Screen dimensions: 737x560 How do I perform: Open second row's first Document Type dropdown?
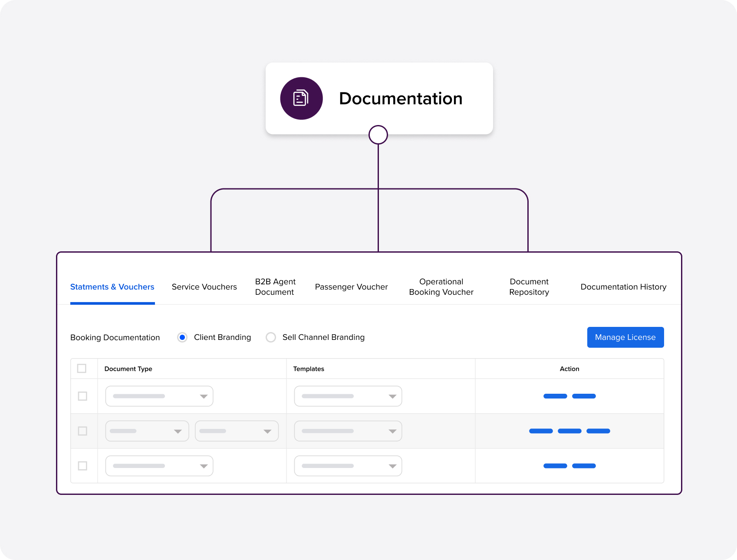[147, 431]
